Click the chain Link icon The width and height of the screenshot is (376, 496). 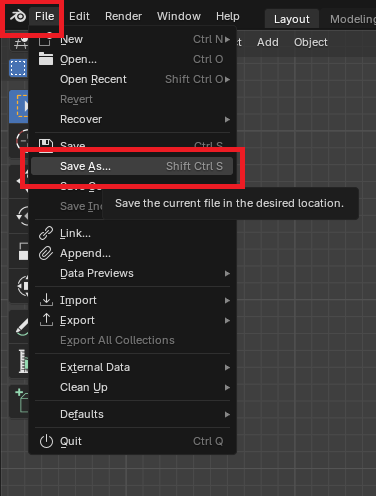46,233
